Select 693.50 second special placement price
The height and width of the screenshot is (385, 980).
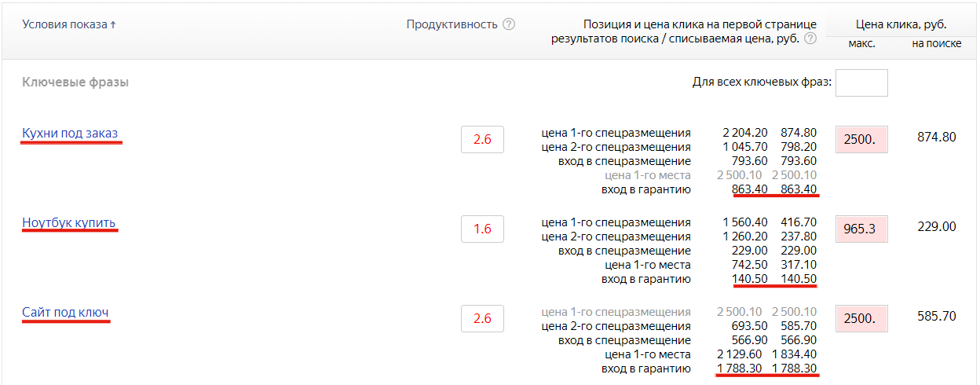point(751,326)
